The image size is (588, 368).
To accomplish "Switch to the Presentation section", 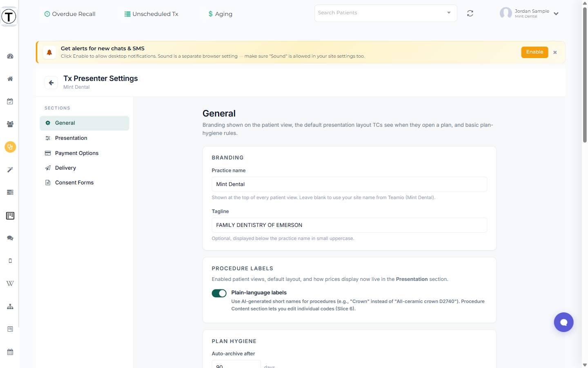I will click(x=85, y=138).
